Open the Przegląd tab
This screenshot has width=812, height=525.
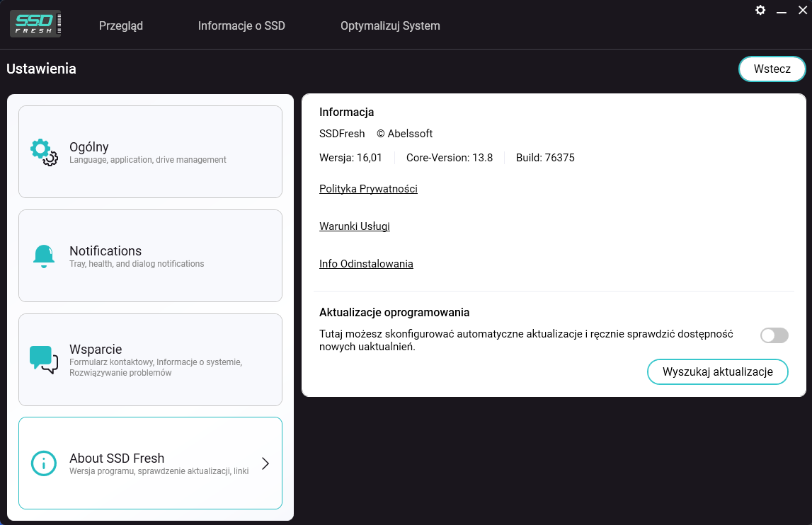pos(120,26)
